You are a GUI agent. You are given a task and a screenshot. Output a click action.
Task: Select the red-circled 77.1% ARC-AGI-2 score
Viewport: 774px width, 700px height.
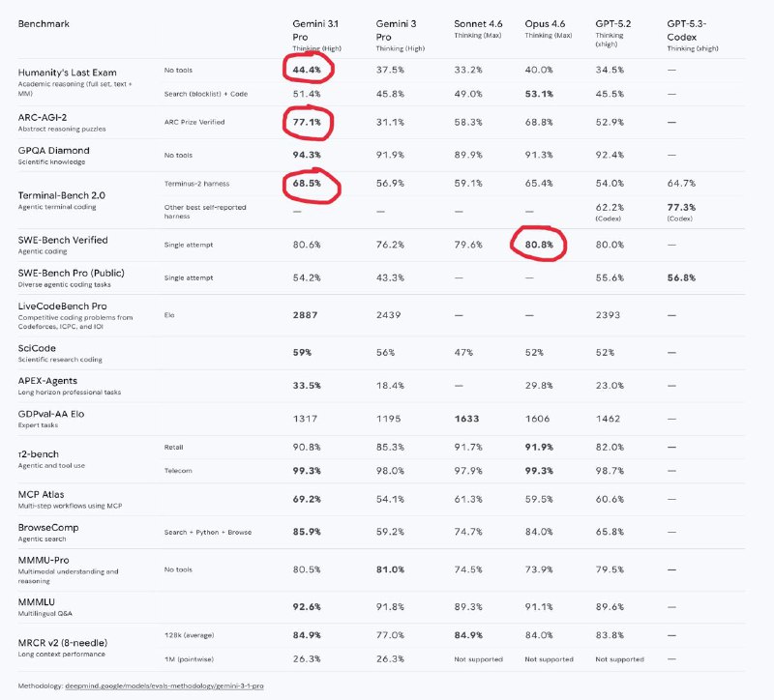click(x=309, y=123)
